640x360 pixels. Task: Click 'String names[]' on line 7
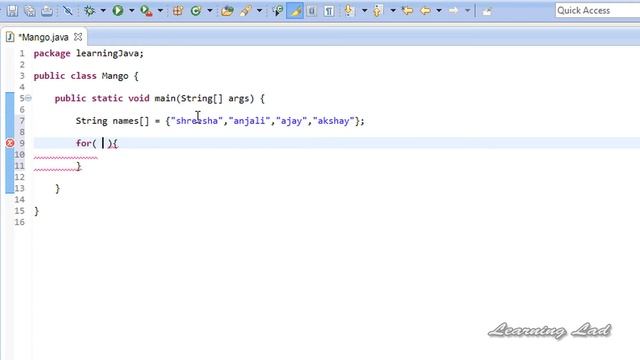[112, 121]
